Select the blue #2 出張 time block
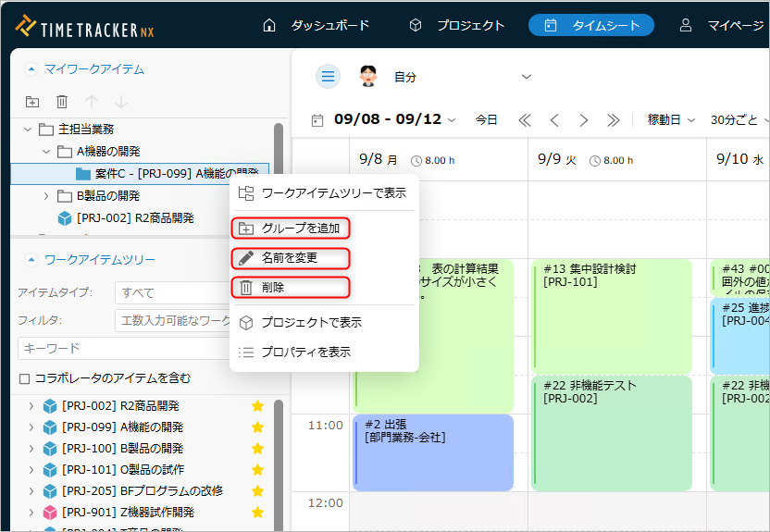770x532 pixels. 433,452
